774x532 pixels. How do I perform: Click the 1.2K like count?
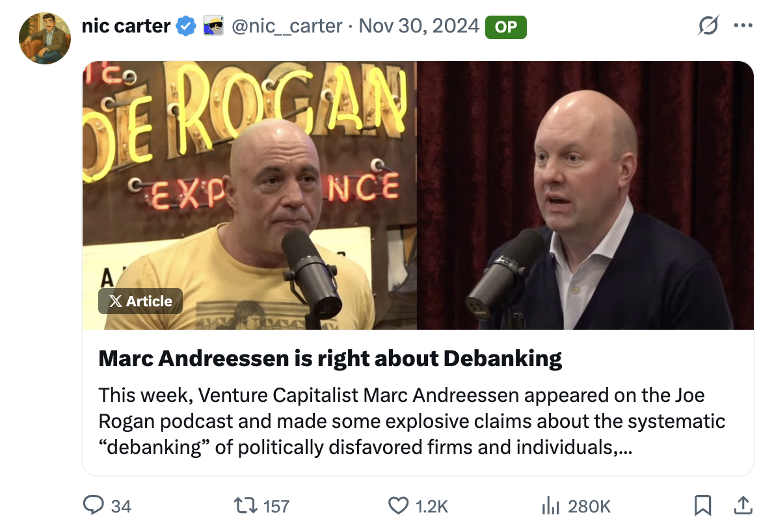click(432, 506)
